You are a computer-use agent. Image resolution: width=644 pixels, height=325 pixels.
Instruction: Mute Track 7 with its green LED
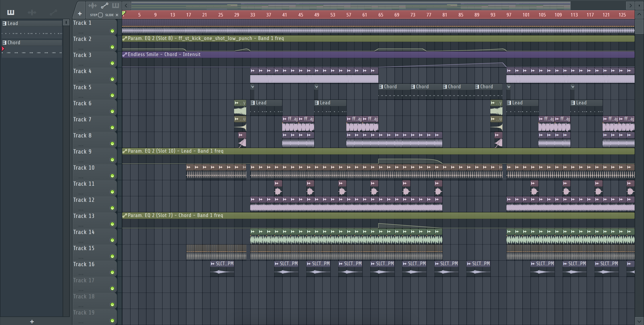112,127
